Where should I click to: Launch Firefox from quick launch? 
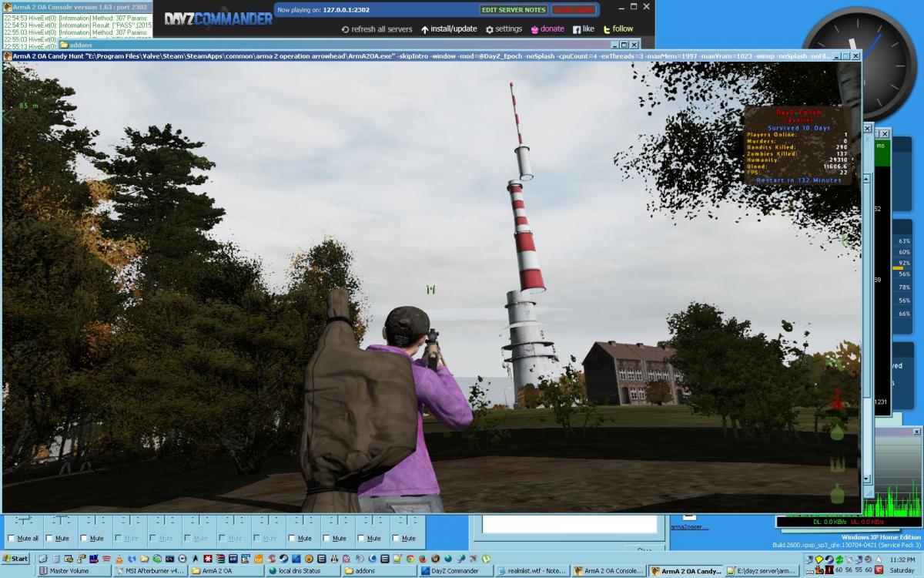click(x=423, y=558)
